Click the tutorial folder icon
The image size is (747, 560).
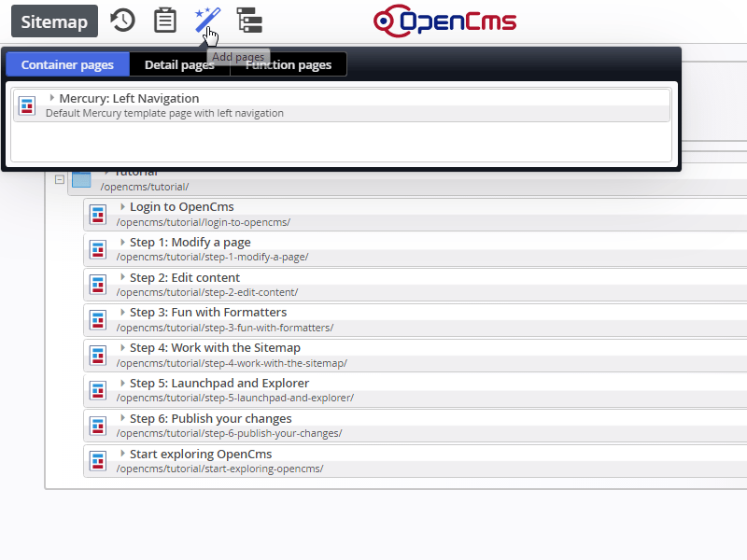pyautogui.click(x=81, y=179)
